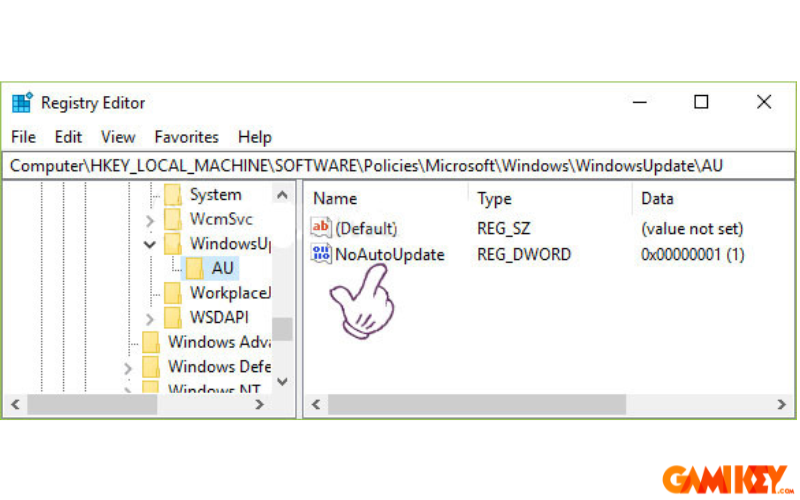Select the System key label
Viewport: 800px width, 500px height.
pyautogui.click(x=215, y=194)
